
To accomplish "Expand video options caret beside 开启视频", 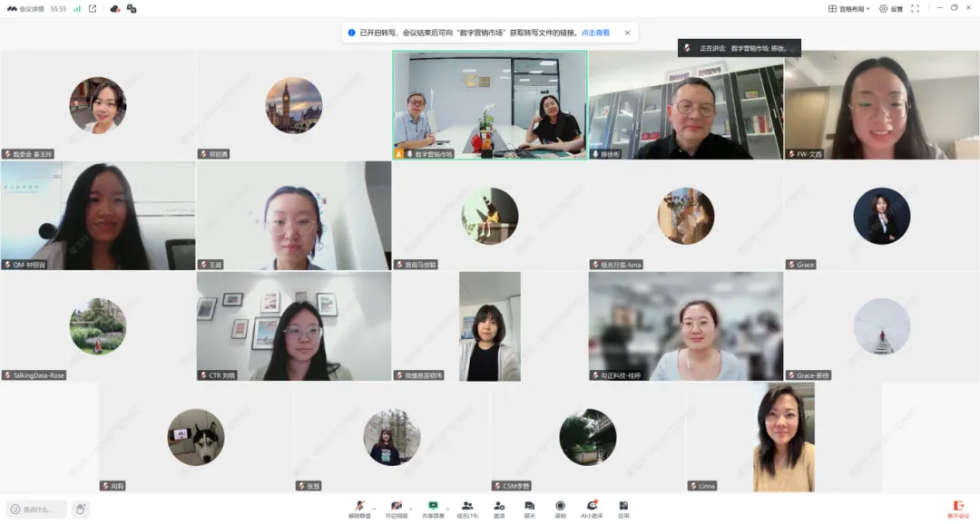I will 411,509.
